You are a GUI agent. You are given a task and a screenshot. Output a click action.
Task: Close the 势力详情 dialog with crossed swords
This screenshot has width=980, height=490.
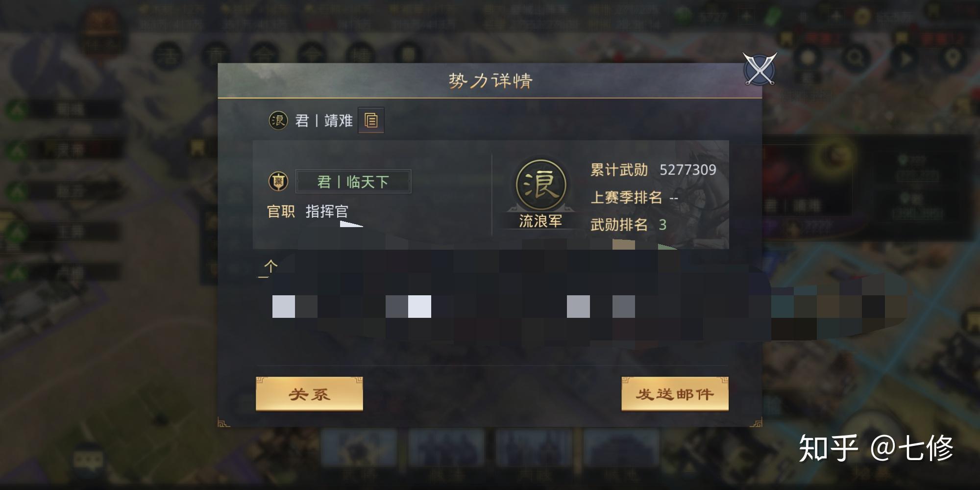759,69
